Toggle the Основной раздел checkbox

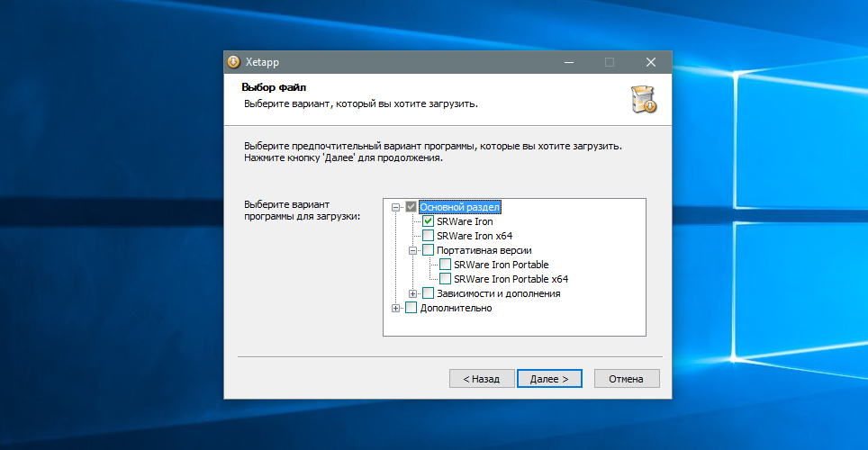(x=411, y=207)
